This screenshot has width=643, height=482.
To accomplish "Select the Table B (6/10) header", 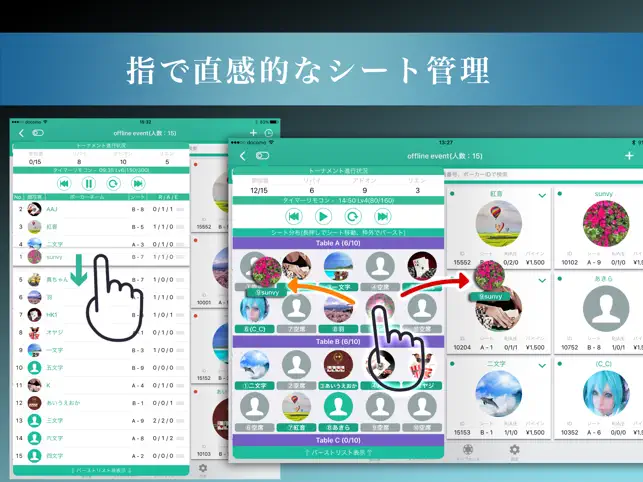I will click(x=338, y=341).
